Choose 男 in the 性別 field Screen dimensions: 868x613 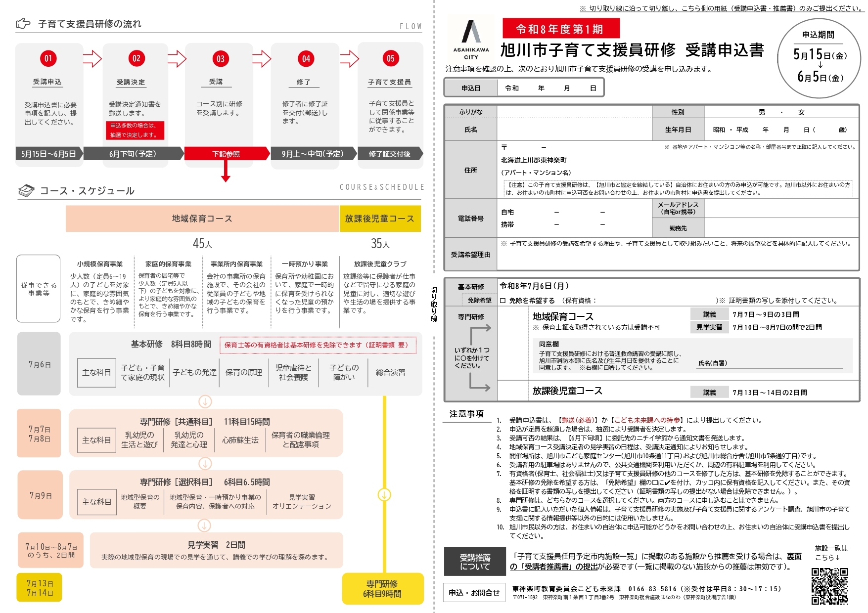pos(762,112)
